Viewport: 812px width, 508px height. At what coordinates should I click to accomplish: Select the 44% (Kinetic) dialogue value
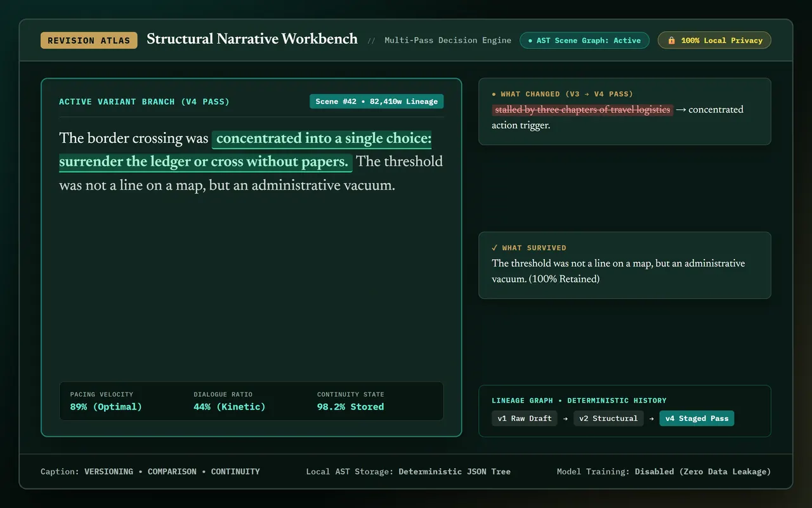point(230,406)
